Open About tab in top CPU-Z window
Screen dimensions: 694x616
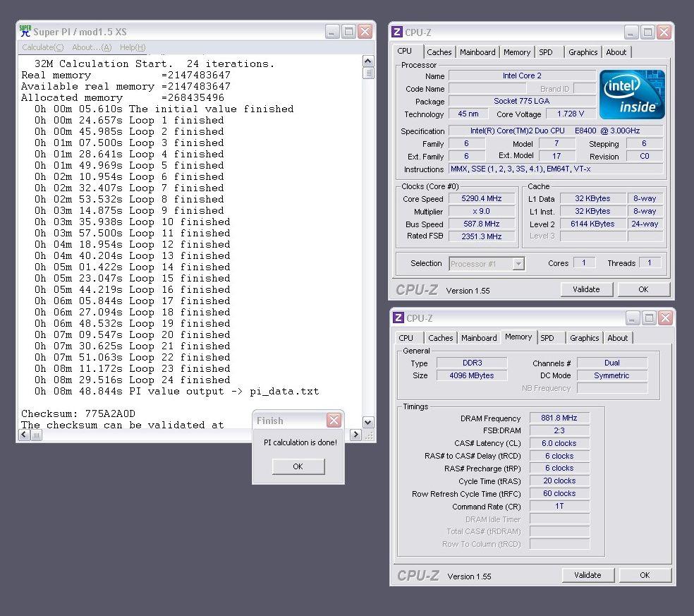point(616,52)
